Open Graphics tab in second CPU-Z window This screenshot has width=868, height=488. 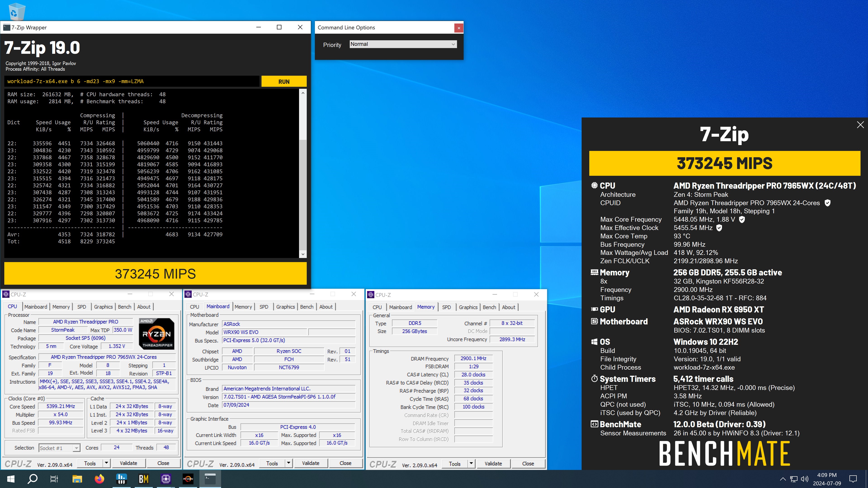[x=285, y=307]
